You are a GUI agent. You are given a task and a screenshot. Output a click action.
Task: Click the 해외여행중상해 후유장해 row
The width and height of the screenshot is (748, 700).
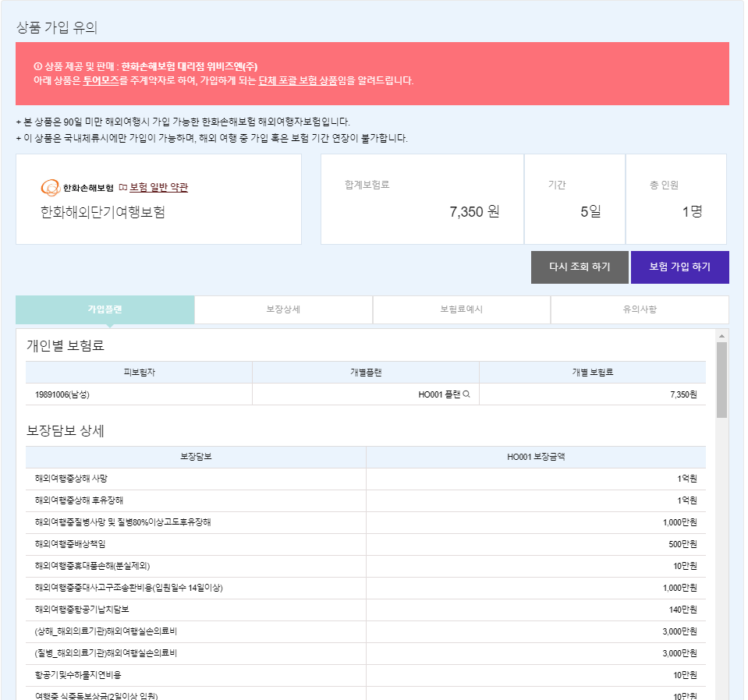coord(366,500)
